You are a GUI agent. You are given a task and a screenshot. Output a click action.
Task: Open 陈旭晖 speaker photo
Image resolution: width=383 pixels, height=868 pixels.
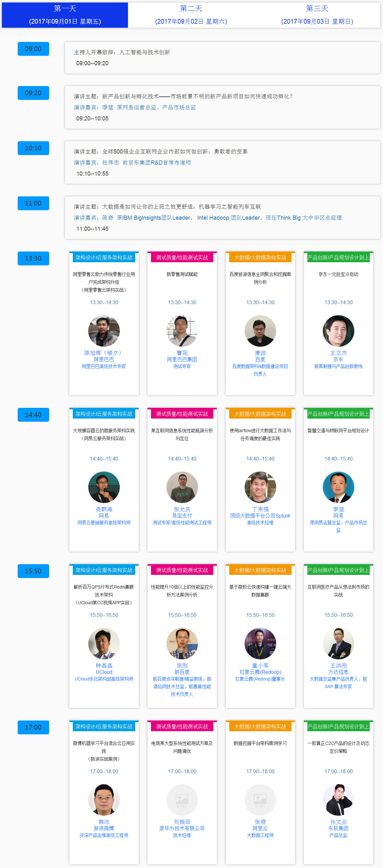tap(104, 331)
